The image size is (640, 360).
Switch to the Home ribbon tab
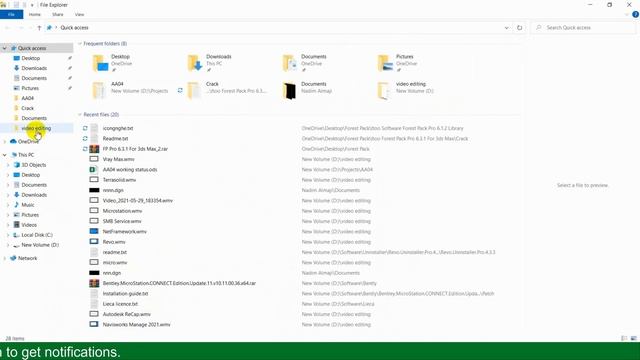tap(35, 14)
